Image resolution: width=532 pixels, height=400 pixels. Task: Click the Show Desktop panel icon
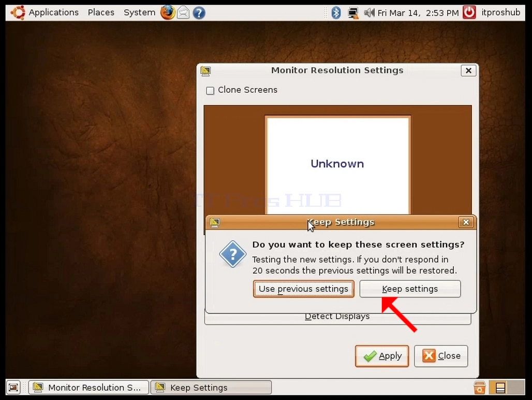[x=13, y=388]
